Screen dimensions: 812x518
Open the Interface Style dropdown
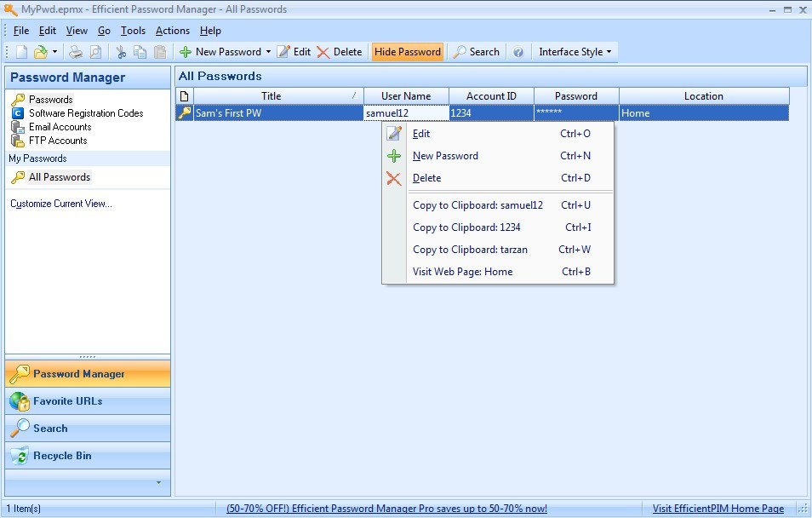(x=575, y=52)
